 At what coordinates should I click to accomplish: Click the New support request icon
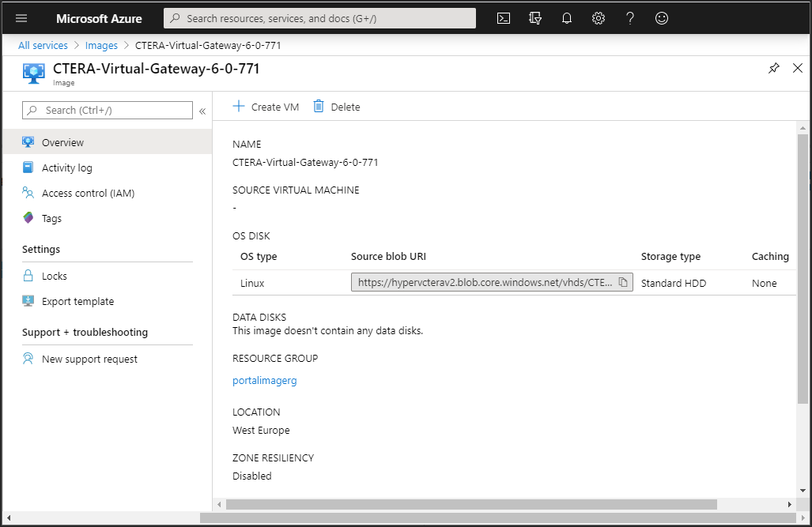[28, 358]
